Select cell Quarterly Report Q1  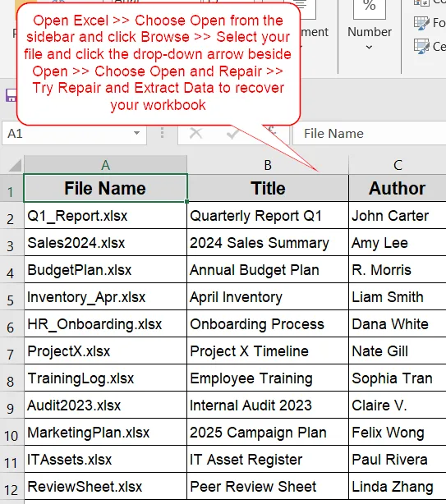point(268,215)
